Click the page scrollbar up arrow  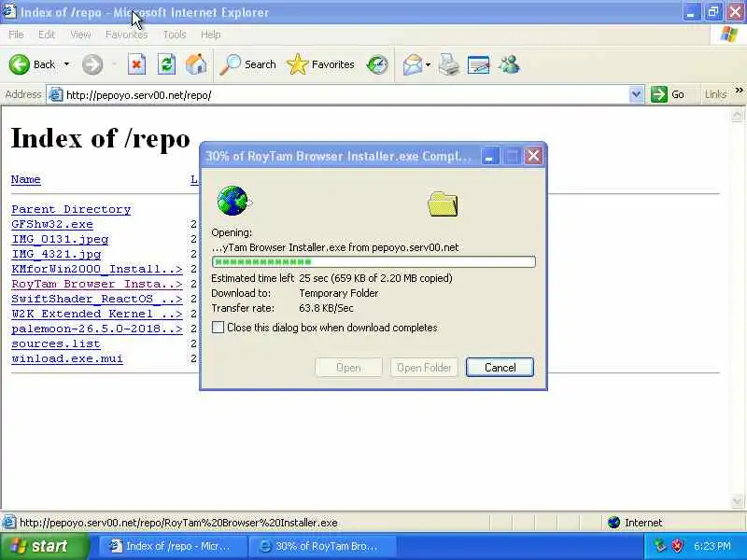[737, 115]
